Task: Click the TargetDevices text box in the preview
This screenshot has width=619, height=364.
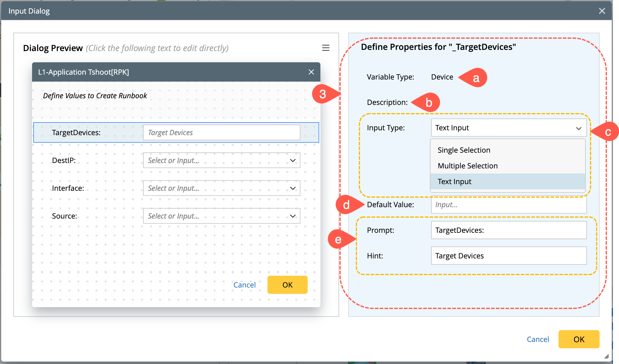Action: coord(221,133)
